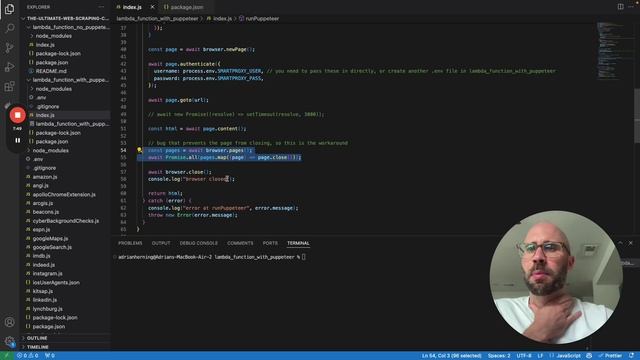640x360 pixels.
Task: Open Manage gear settings icon
Action: click(x=9, y=341)
